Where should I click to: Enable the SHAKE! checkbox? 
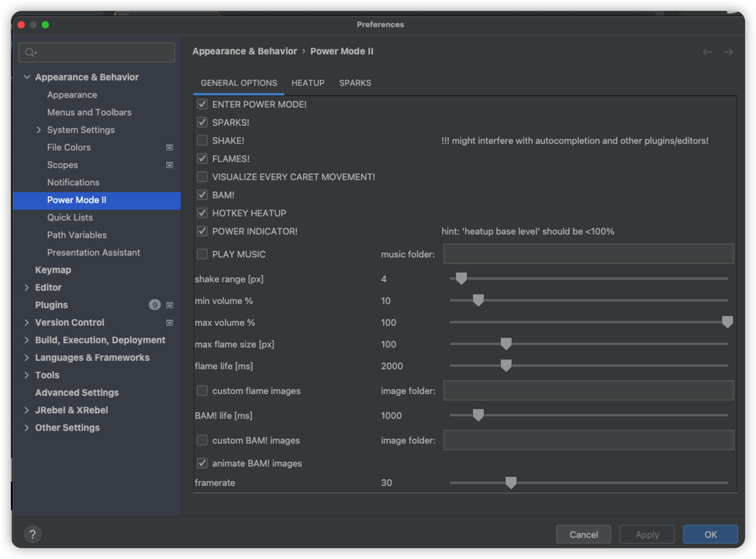pos(202,141)
